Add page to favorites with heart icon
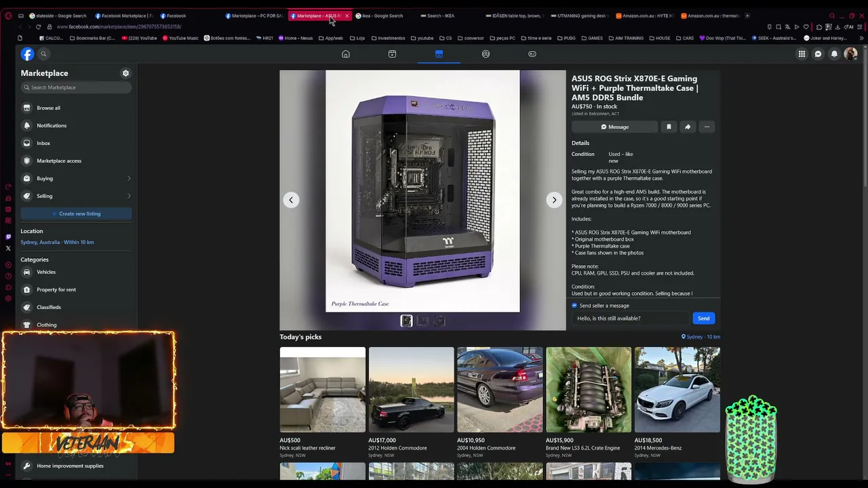 806,27
